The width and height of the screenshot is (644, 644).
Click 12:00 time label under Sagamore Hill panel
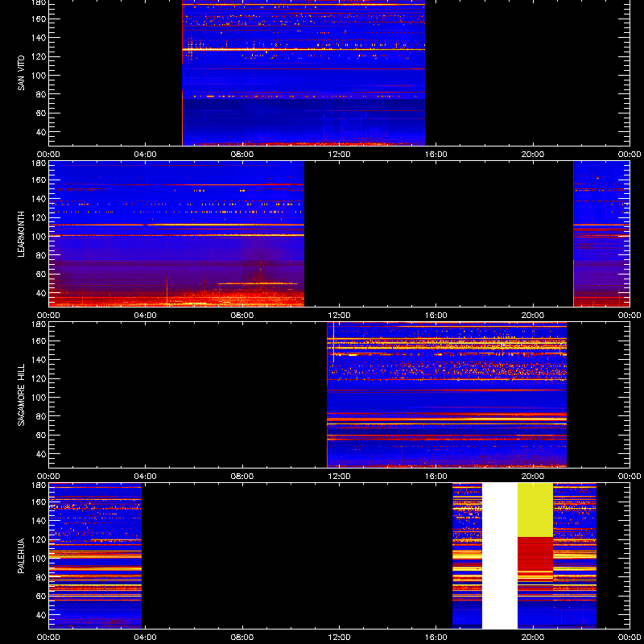(x=339, y=477)
